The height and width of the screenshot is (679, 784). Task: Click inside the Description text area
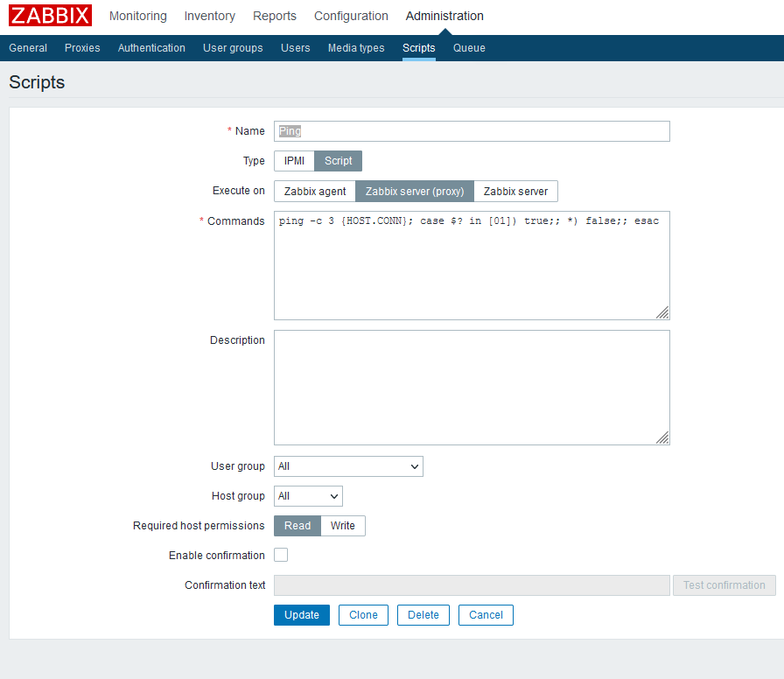pyautogui.click(x=472, y=388)
